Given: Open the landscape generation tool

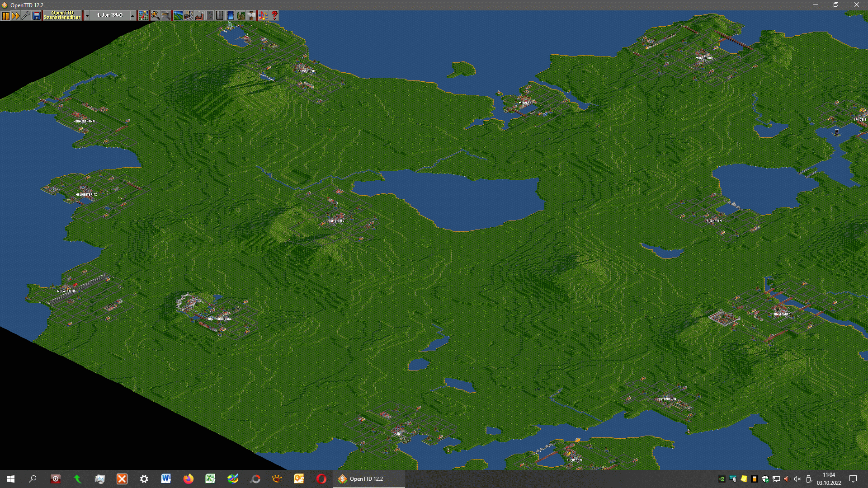Looking at the screenshot, I should [x=178, y=16].
